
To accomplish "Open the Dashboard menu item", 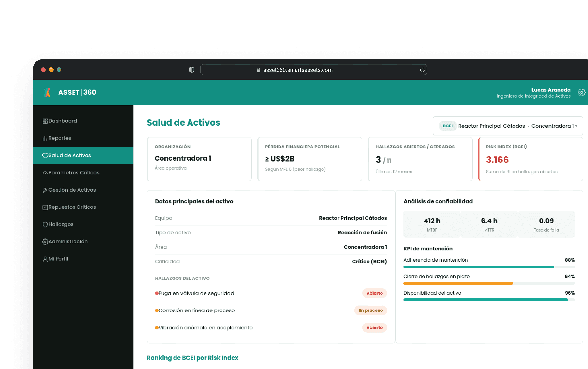I will coord(83,121).
